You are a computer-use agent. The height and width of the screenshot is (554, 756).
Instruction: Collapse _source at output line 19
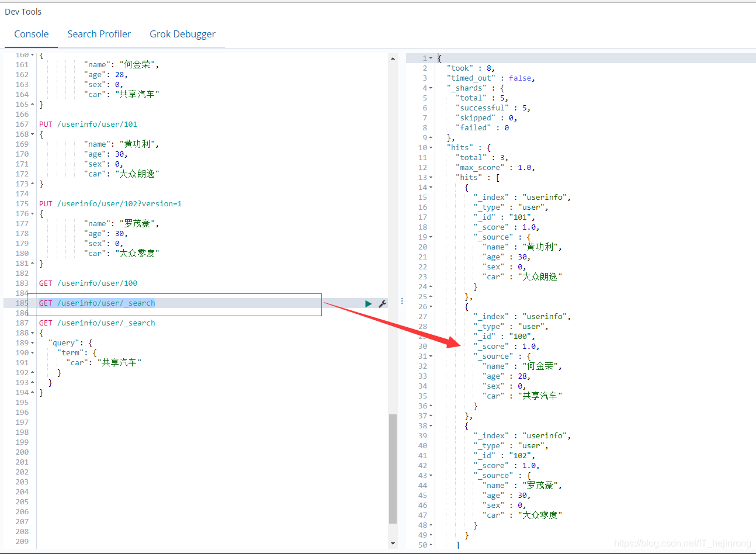(431, 237)
